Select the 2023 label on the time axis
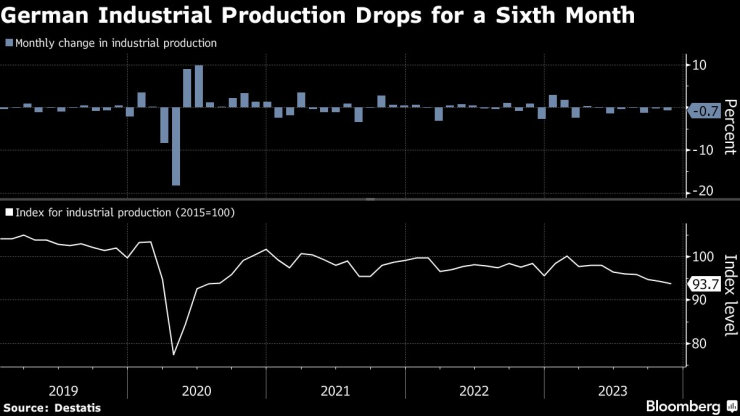 [x=613, y=388]
